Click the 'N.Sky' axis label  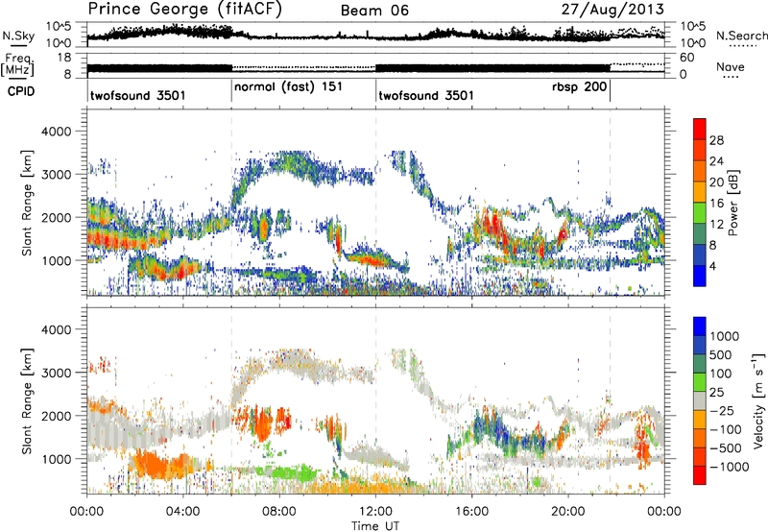coord(18,36)
